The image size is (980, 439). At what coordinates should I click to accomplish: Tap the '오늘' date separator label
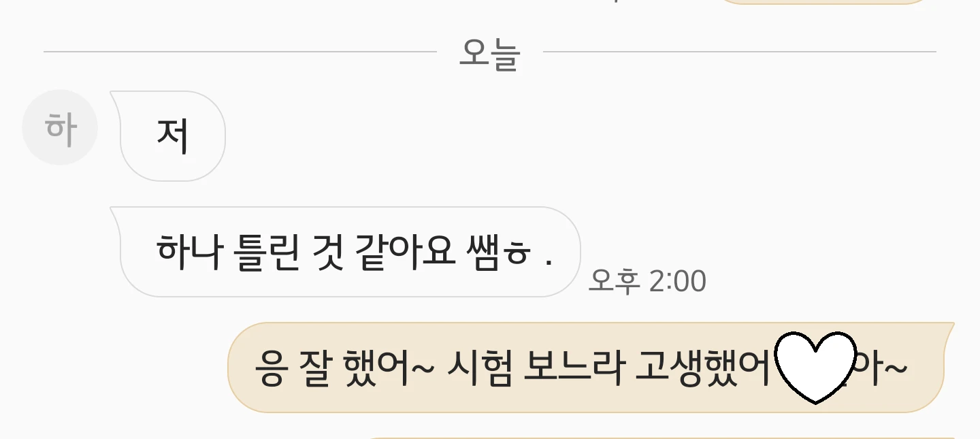[x=490, y=54]
